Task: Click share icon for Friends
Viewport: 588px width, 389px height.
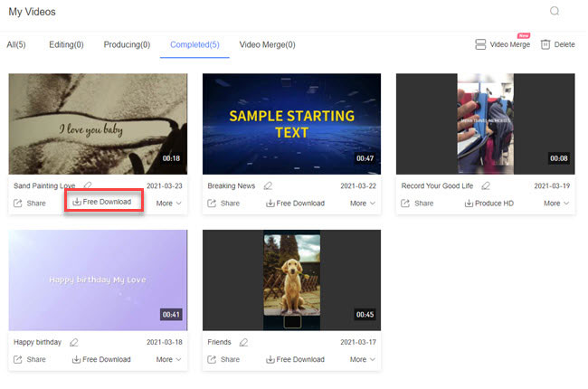Action: coord(212,359)
